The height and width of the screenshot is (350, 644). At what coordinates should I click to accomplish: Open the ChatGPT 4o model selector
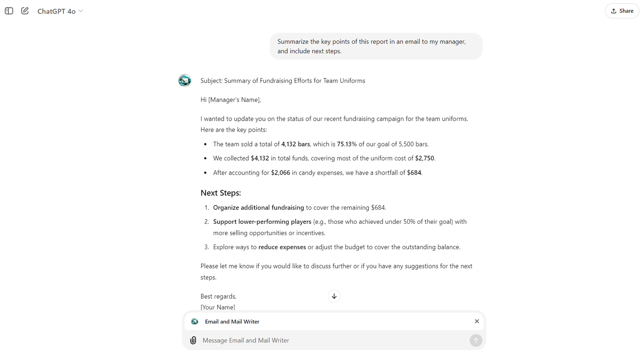coord(60,11)
